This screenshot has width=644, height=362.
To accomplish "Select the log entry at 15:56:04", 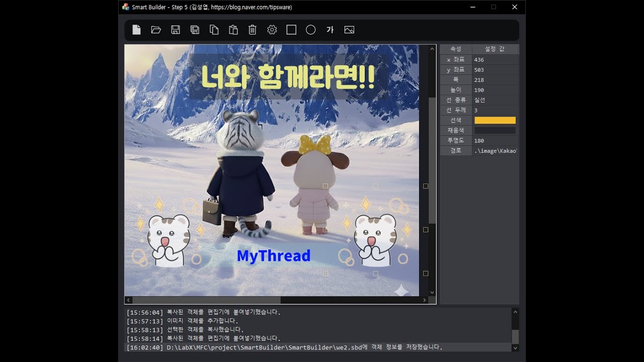I will click(318, 312).
